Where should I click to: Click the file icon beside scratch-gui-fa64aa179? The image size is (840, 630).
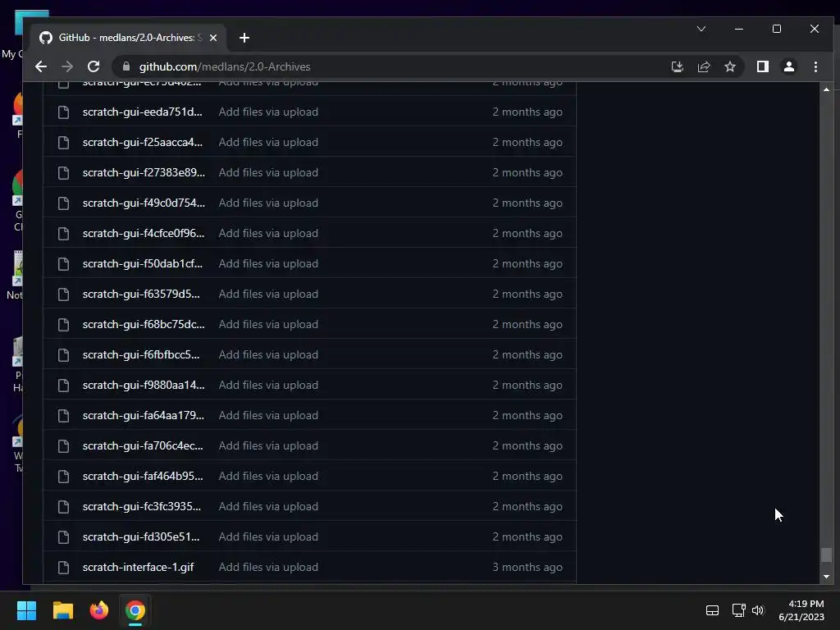(63, 416)
